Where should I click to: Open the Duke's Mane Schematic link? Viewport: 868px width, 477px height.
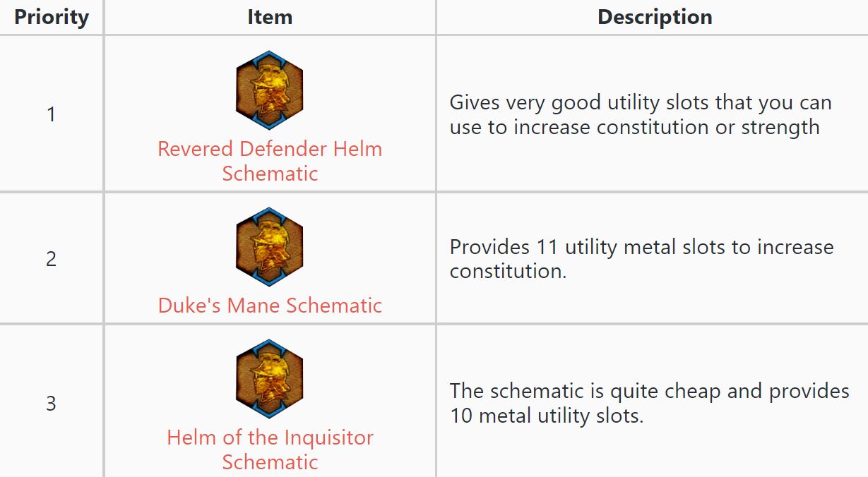270,306
